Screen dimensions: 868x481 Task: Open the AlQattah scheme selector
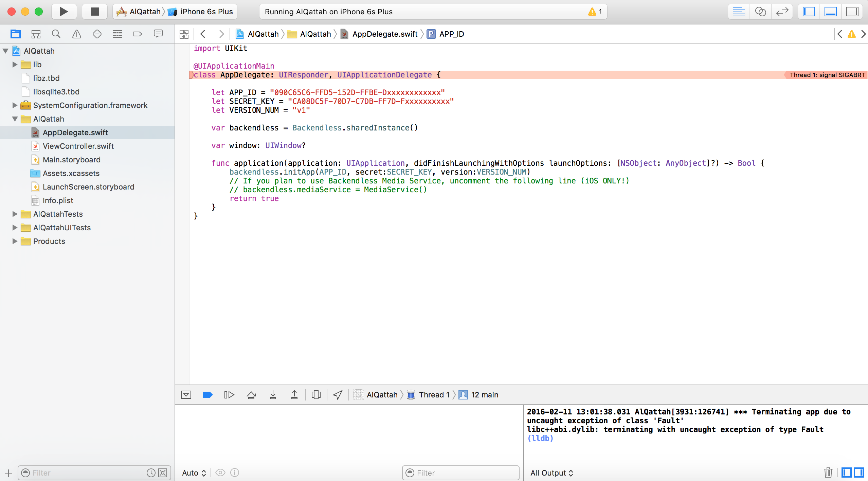tap(139, 12)
